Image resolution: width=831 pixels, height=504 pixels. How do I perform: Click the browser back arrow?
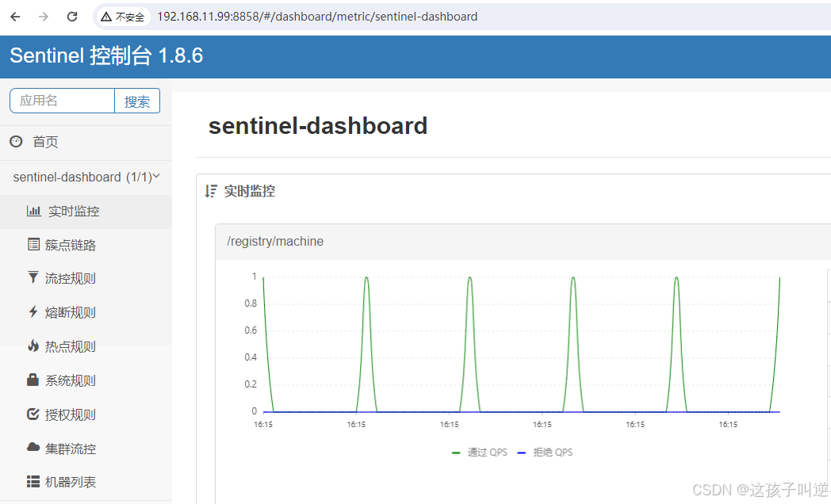pyautogui.click(x=15, y=17)
